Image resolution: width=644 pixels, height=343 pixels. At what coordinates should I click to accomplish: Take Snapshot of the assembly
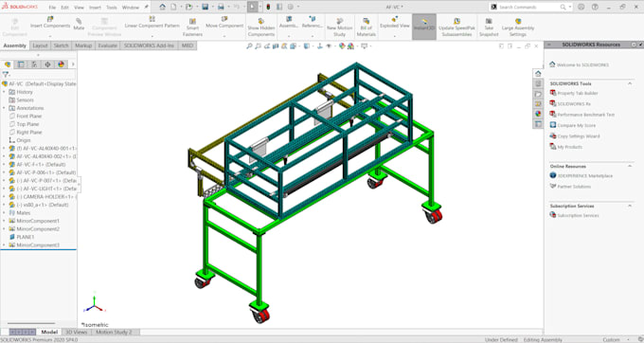pos(489,27)
